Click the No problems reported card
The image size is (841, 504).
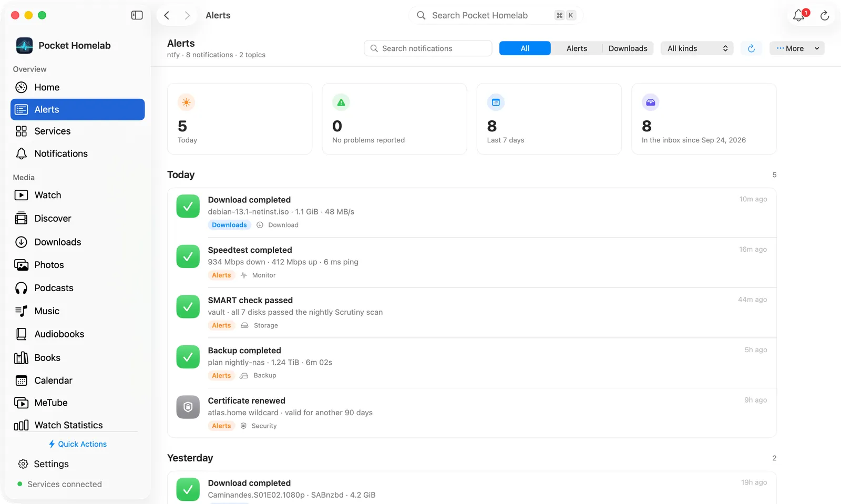coord(394,119)
